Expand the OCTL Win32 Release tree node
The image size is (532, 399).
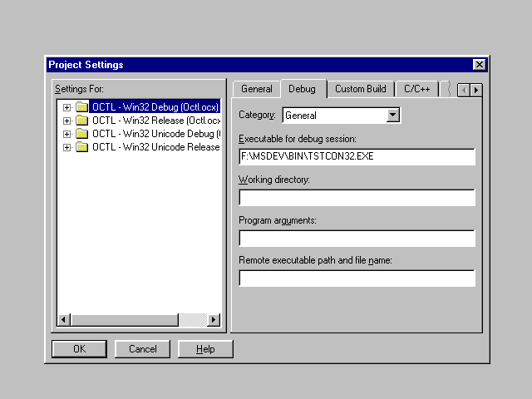pos(67,121)
